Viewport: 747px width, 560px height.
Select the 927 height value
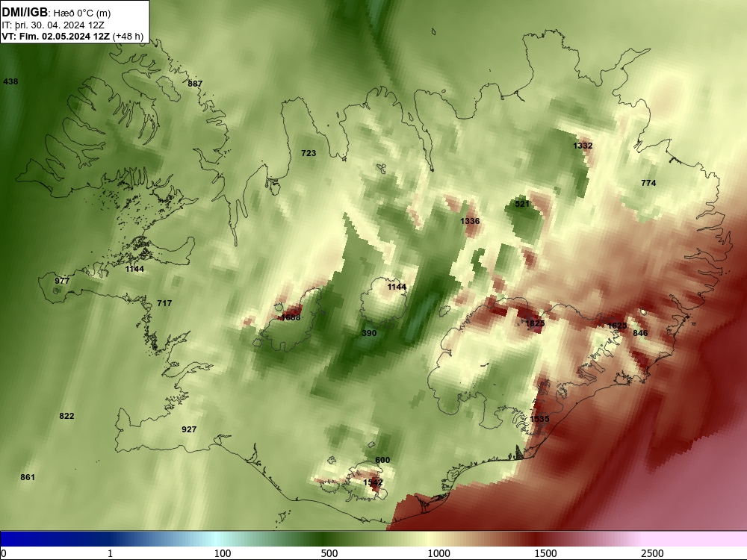(x=189, y=429)
